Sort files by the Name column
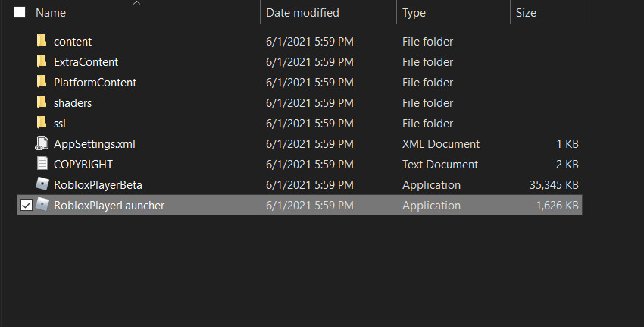644x327 pixels. pyautogui.click(x=51, y=13)
